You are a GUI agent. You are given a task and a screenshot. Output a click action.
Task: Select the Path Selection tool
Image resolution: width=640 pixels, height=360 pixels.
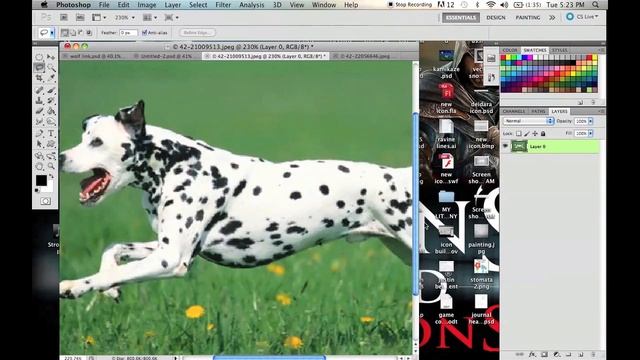pyautogui.click(x=39, y=144)
